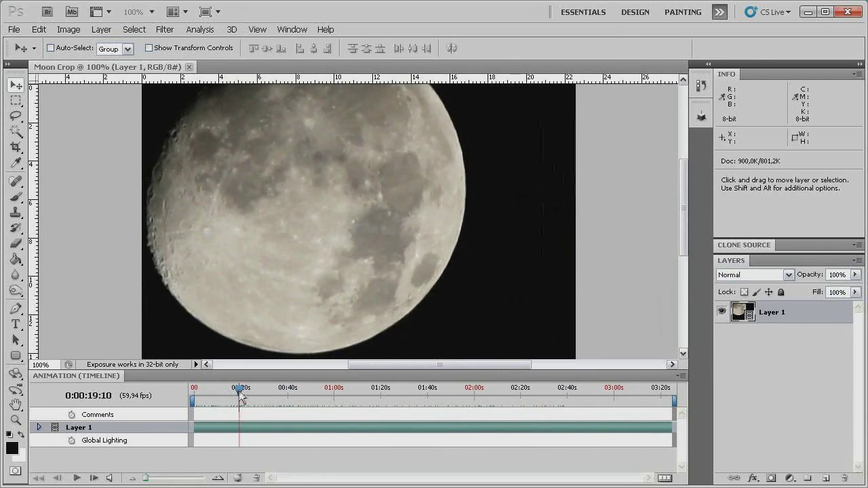Click the timeline zoom slider handle
868x488 pixels.
coord(145,478)
